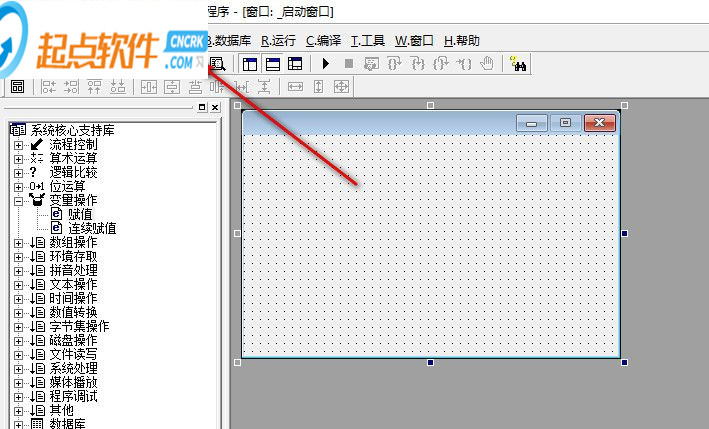Click the center vertically in window icon
The width and height of the screenshot is (709, 429).
172,86
